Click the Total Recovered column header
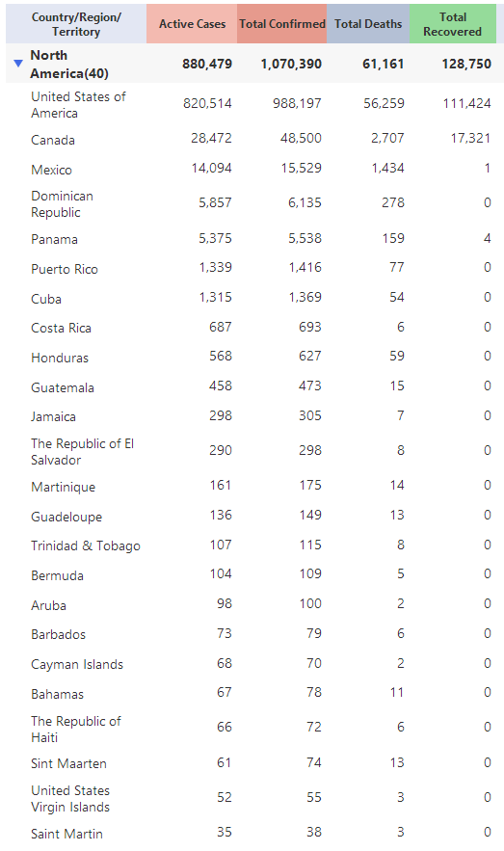The image size is (504, 851). click(x=453, y=24)
